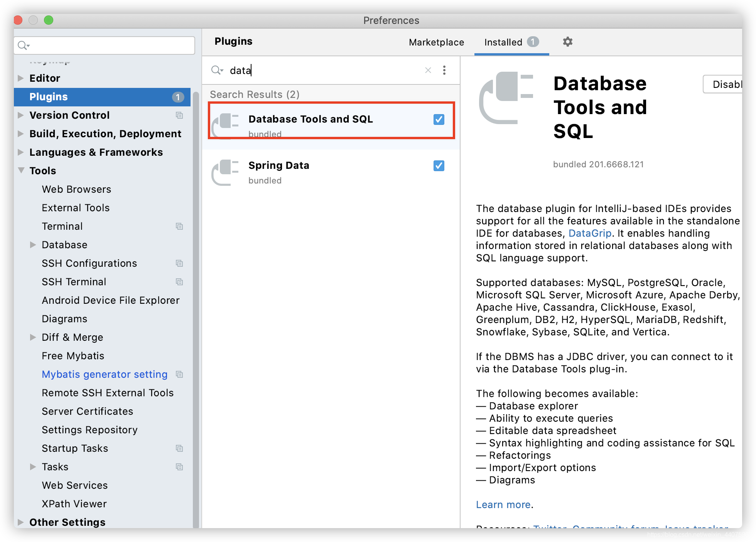
Task: Switch to the Installed tab
Action: (503, 42)
